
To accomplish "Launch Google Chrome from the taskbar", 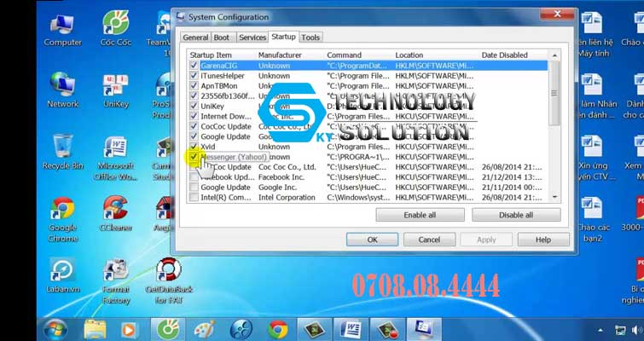I will pos(277,330).
